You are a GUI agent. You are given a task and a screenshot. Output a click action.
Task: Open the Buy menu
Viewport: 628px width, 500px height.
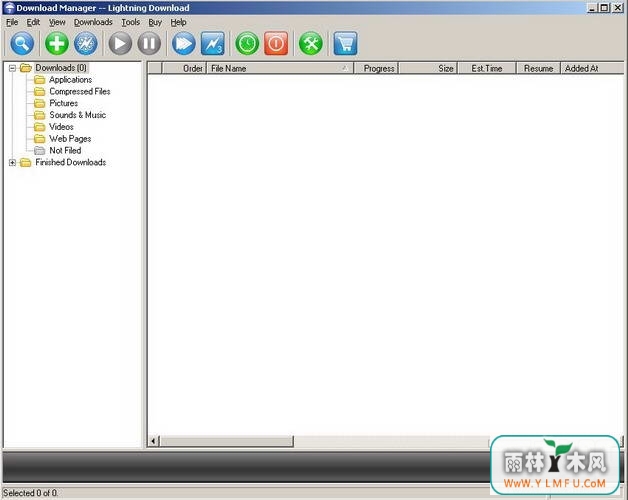pyautogui.click(x=155, y=22)
